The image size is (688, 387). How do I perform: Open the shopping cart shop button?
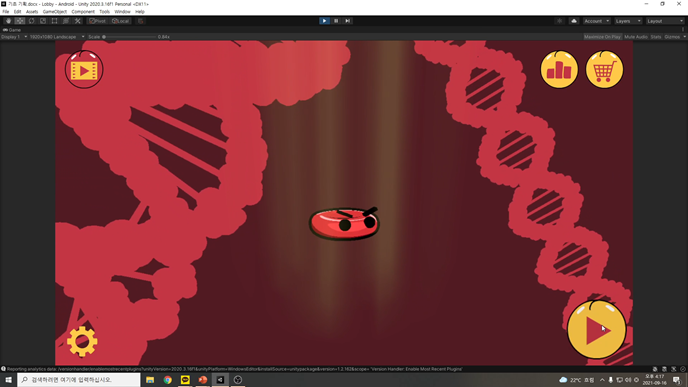point(604,70)
